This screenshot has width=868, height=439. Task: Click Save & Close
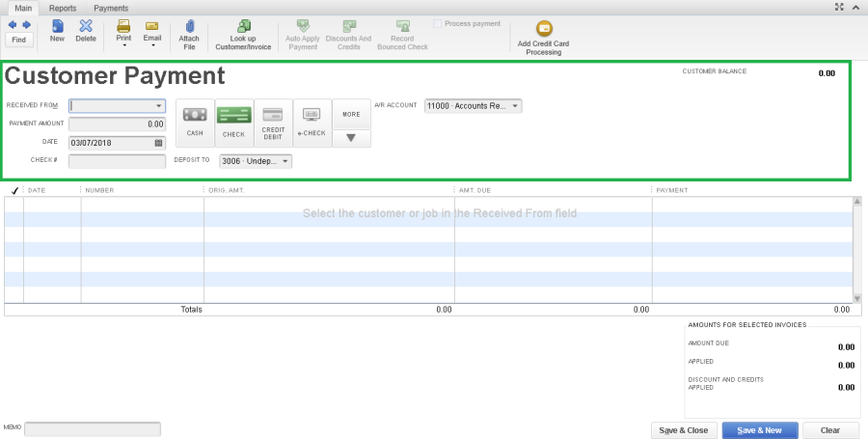[684, 430]
